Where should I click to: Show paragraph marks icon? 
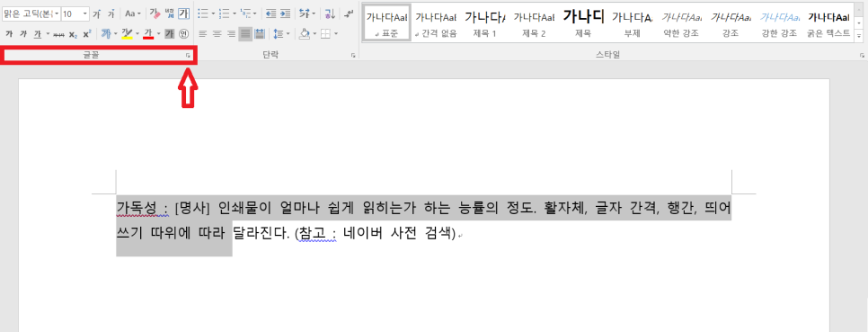tap(349, 13)
